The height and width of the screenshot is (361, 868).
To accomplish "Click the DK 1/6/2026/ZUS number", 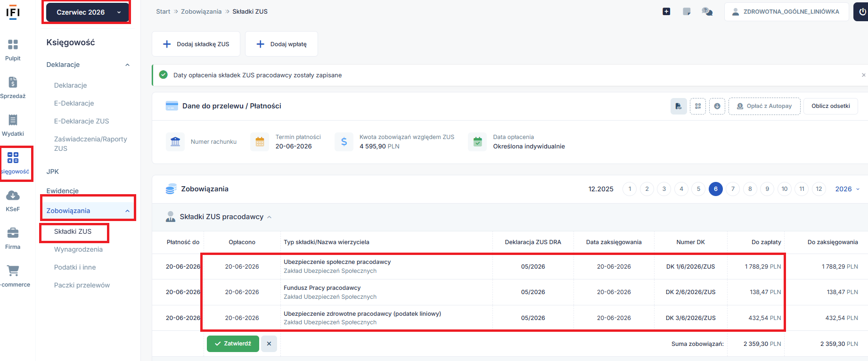I will pyautogui.click(x=690, y=267).
